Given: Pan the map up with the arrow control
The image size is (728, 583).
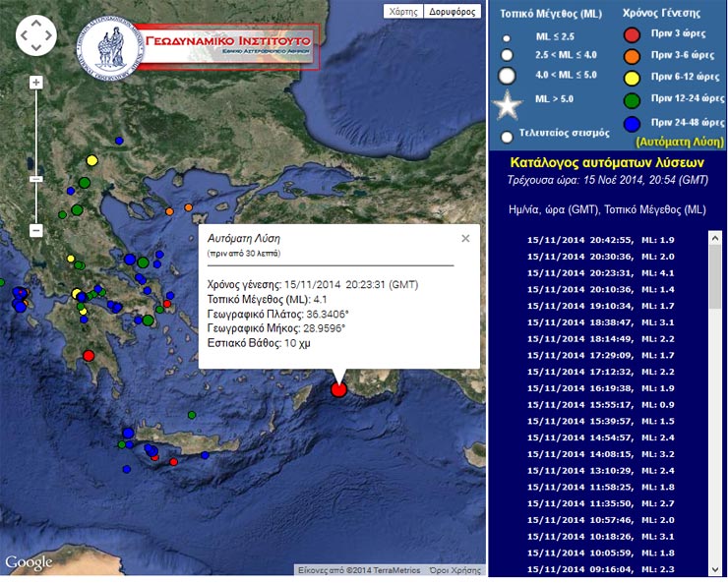Looking at the screenshot, I should coord(36,24).
